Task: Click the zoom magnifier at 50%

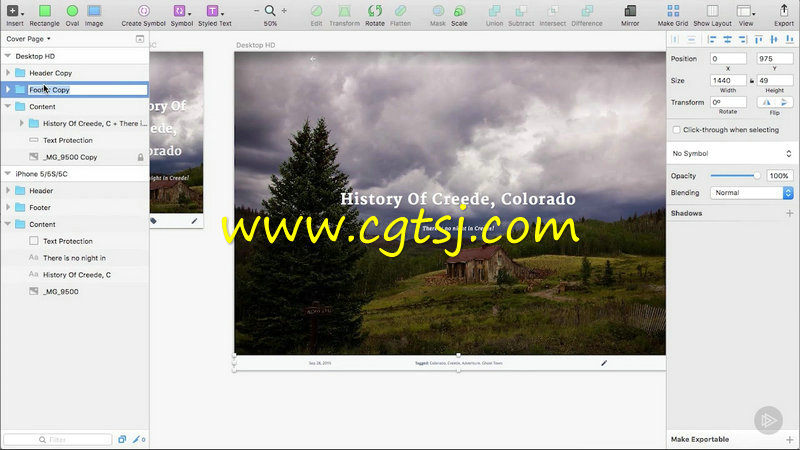Action: click(x=270, y=11)
